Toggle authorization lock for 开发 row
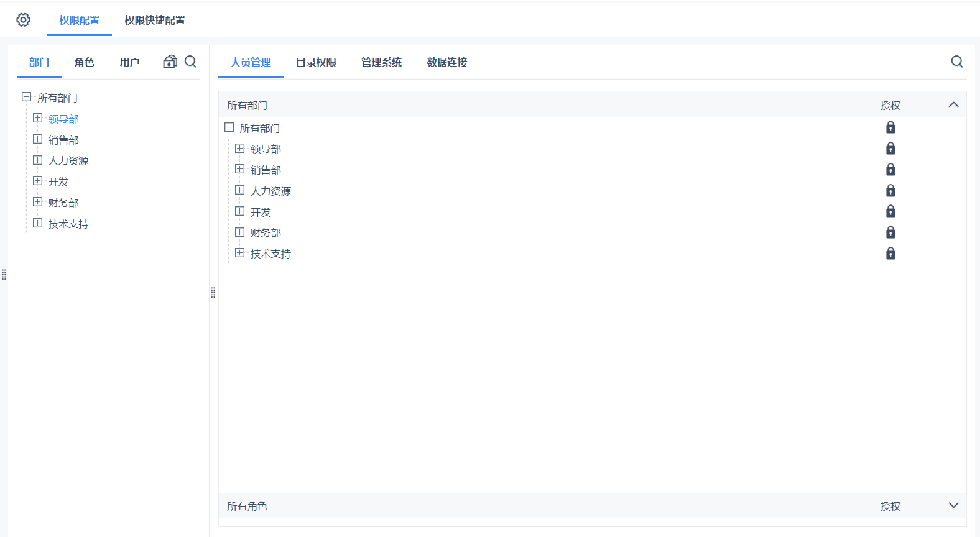The height and width of the screenshot is (537, 980). pyautogui.click(x=890, y=211)
